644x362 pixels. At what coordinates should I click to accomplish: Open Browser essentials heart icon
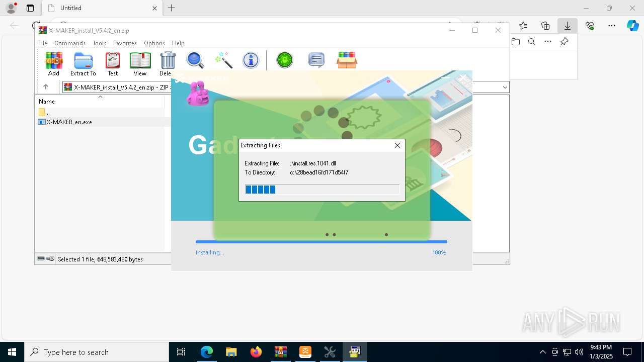[590, 26]
